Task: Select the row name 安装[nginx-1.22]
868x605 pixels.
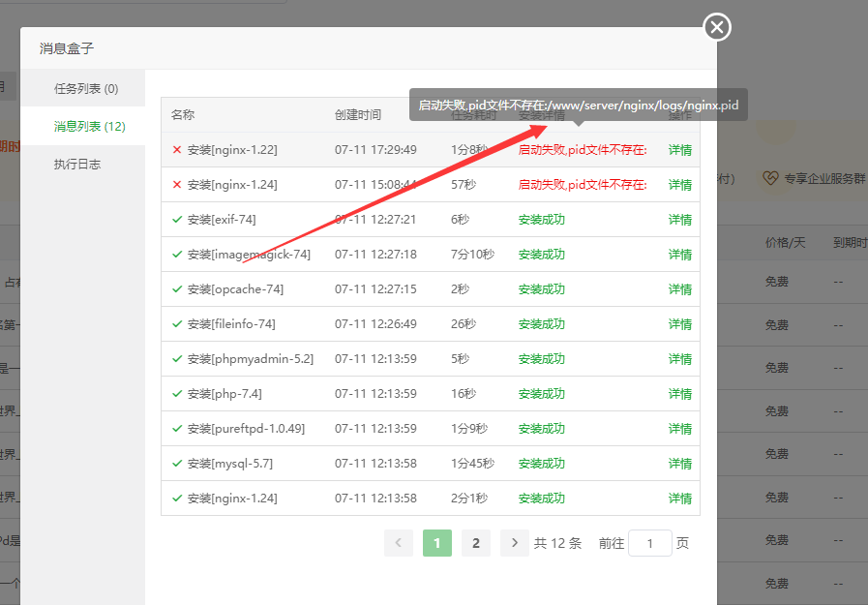Action: click(x=232, y=150)
